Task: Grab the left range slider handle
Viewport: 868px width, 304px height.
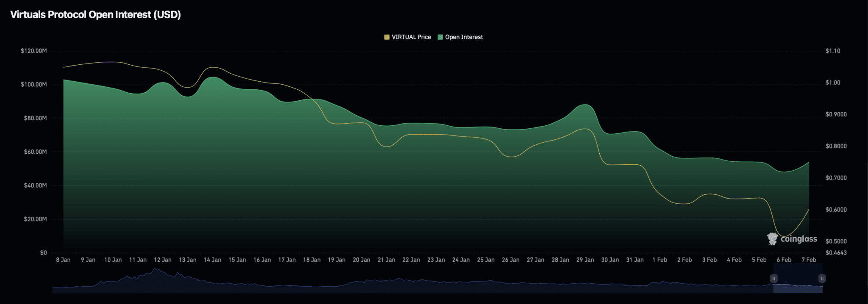Action: tap(773, 279)
